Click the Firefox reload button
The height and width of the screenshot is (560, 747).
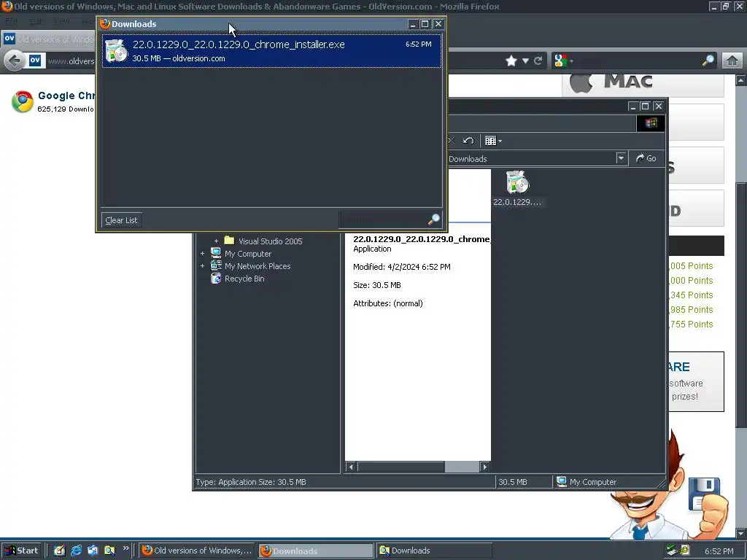click(x=538, y=61)
